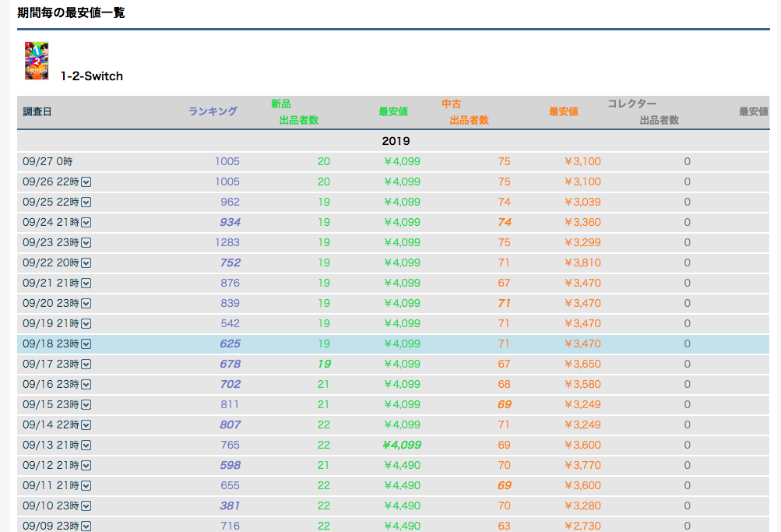This screenshot has height=532, width=781.
Task: Click bold ranking 934 in 09/24 row
Action: pyautogui.click(x=230, y=222)
